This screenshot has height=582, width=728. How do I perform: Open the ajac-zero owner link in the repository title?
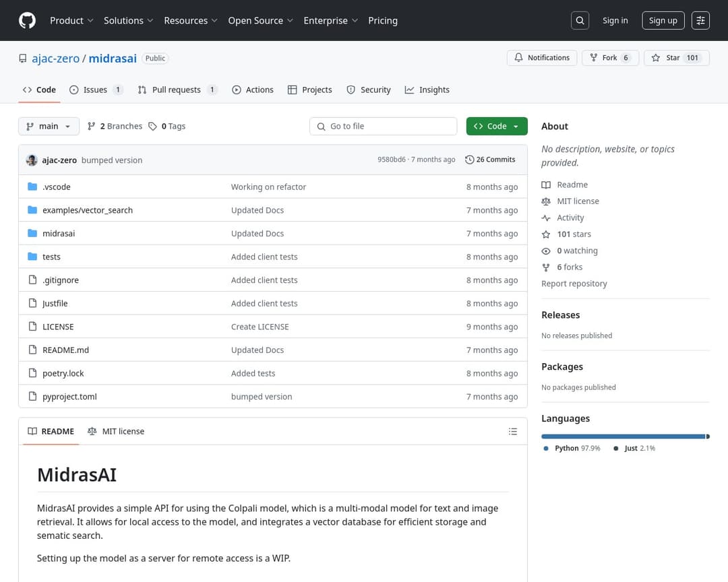(56, 59)
